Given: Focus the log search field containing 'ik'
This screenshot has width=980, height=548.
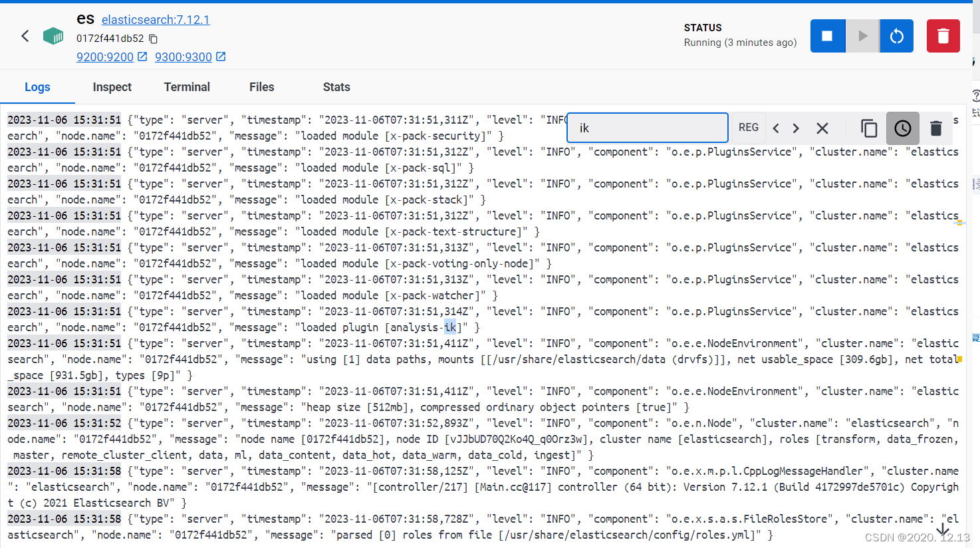Looking at the screenshot, I should click(x=648, y=128).
